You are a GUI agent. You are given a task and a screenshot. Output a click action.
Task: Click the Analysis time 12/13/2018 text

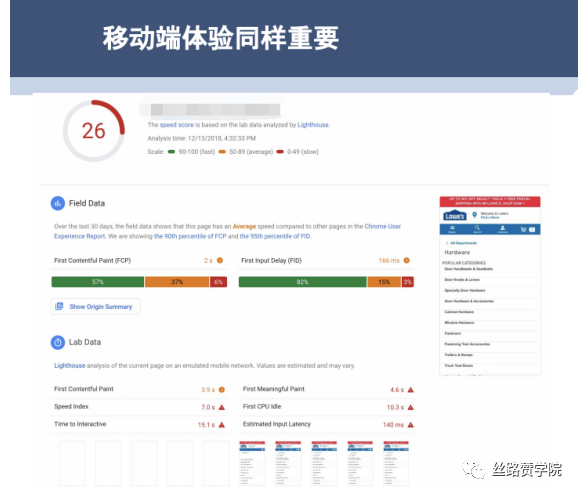tap(202, 138)
